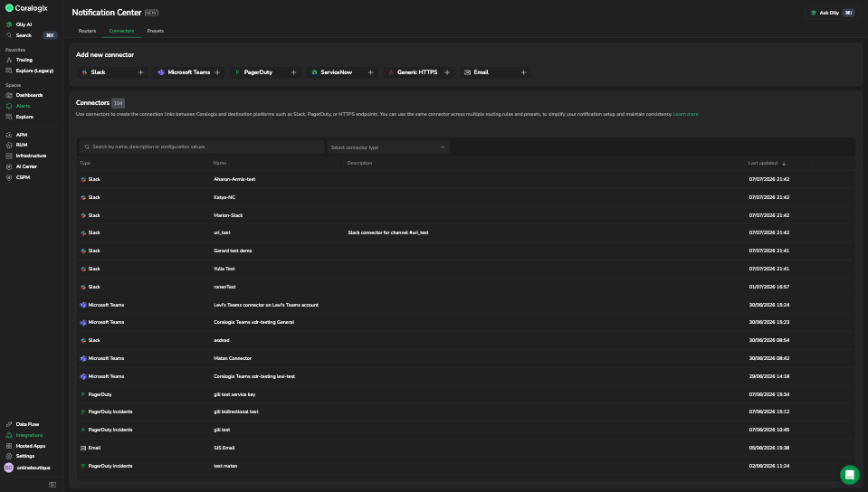Image resolution: width=868 pixels, height=492 pixels.
Task: Click the plus icon for Email connector
Action: click(523, 72)
